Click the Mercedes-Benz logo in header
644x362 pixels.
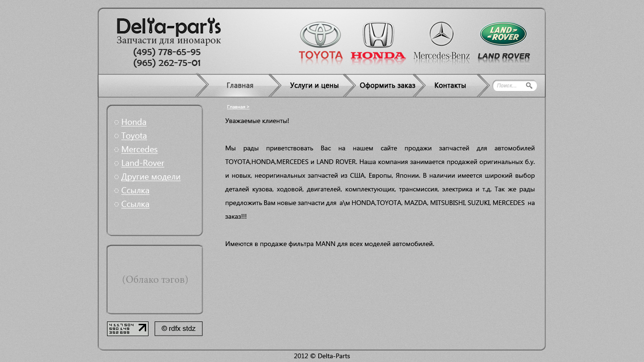[441, 42]
